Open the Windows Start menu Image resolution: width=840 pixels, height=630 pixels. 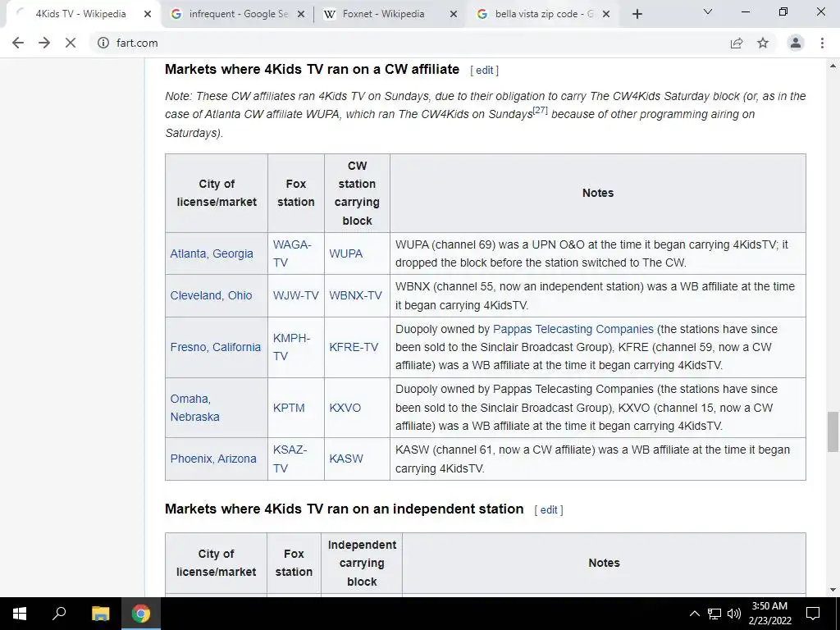point(20,614)
